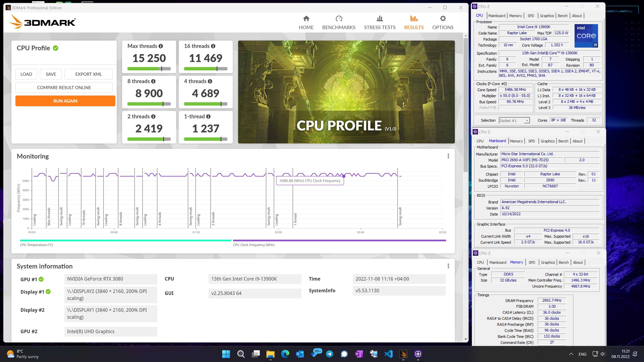The height and width of the screenshot is (362, 644).
Task: Click the info icon beside 1-thread
Action: click(208, 117)
